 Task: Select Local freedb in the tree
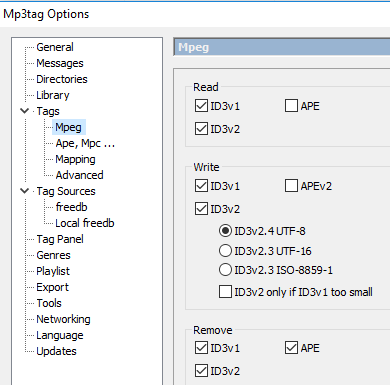[85, 223]
